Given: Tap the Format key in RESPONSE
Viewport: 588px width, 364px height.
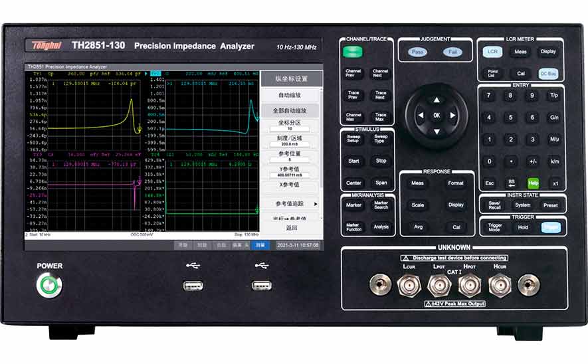Looking at the screenshot, I should [x=456, y=183].
